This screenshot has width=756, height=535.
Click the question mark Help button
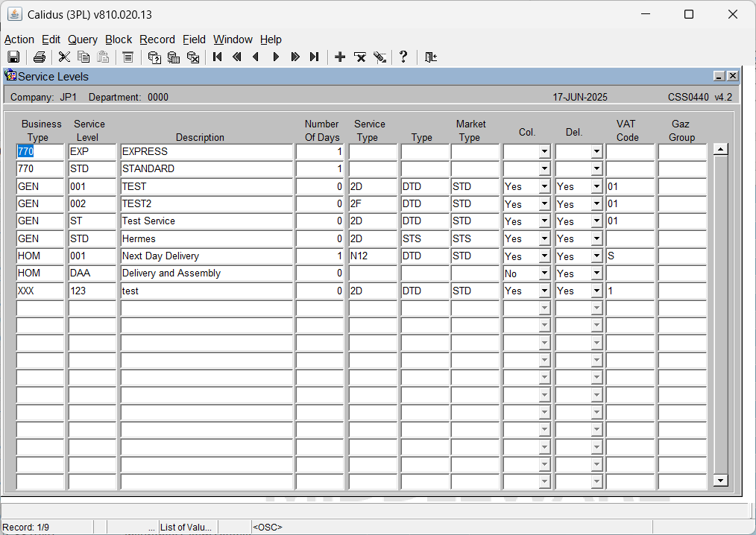click(403, 57)
